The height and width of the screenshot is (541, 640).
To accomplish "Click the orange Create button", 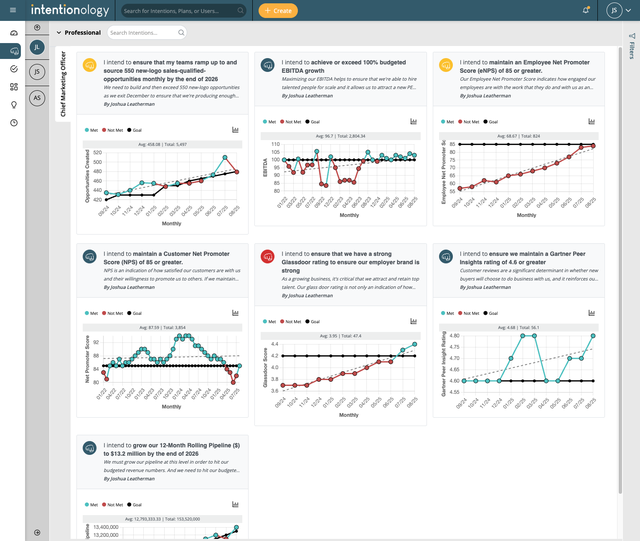I will 277,10.
